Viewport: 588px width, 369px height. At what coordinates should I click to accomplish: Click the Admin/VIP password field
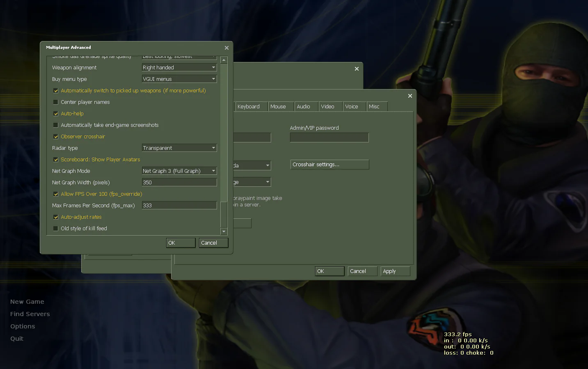[329, 138]
